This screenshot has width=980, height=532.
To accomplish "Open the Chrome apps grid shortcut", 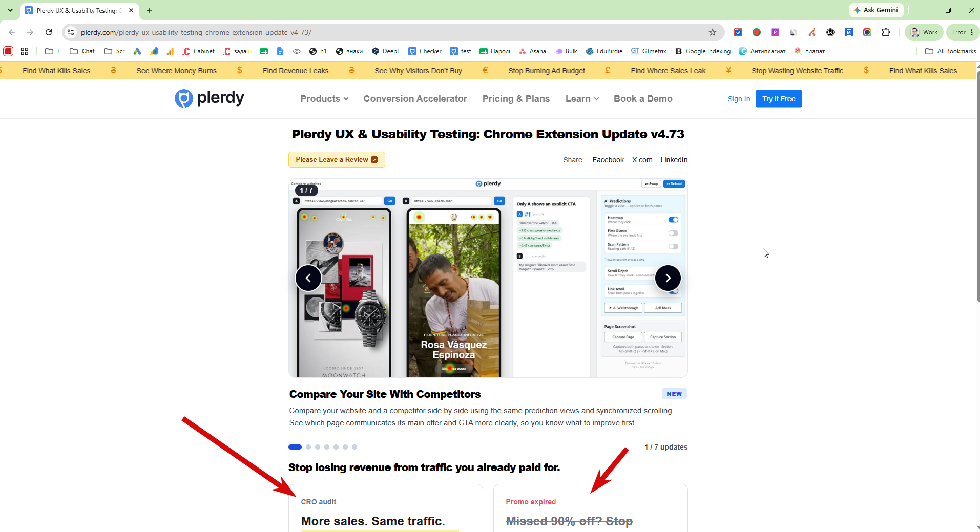I will tap(25, 51).
